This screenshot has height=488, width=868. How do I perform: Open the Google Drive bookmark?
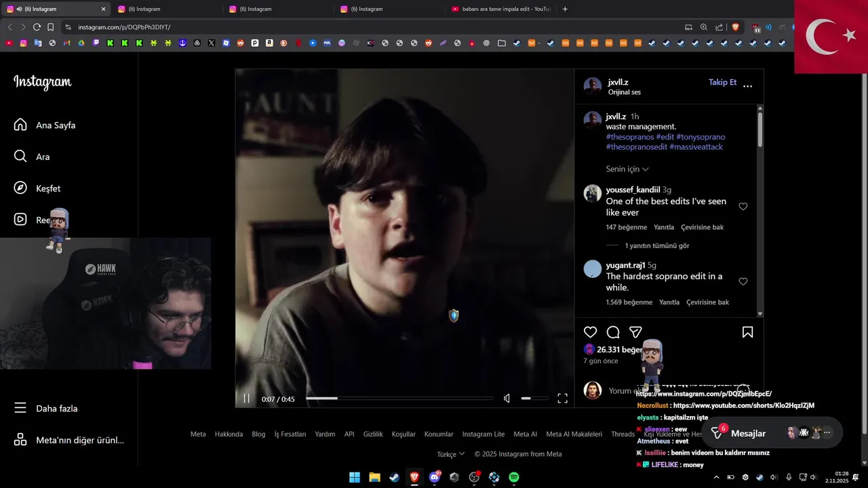coord(81,43)
